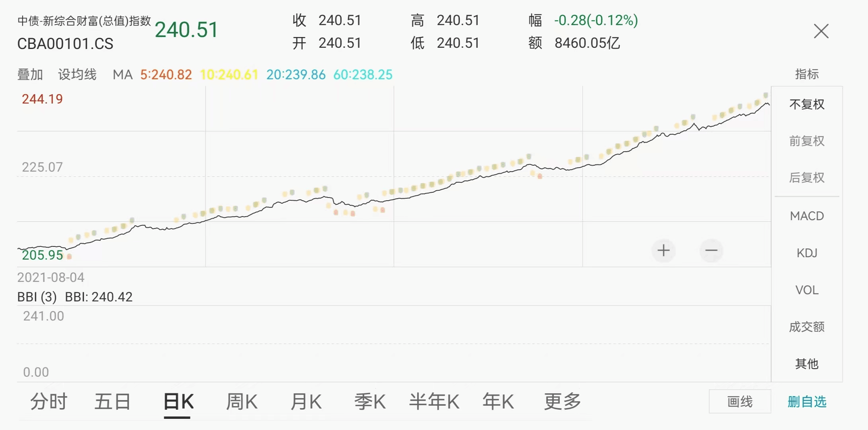Viewport: 868px width, 430px height.
Task: Zoom in chart with plus icon
Action: tap(663, 250)
